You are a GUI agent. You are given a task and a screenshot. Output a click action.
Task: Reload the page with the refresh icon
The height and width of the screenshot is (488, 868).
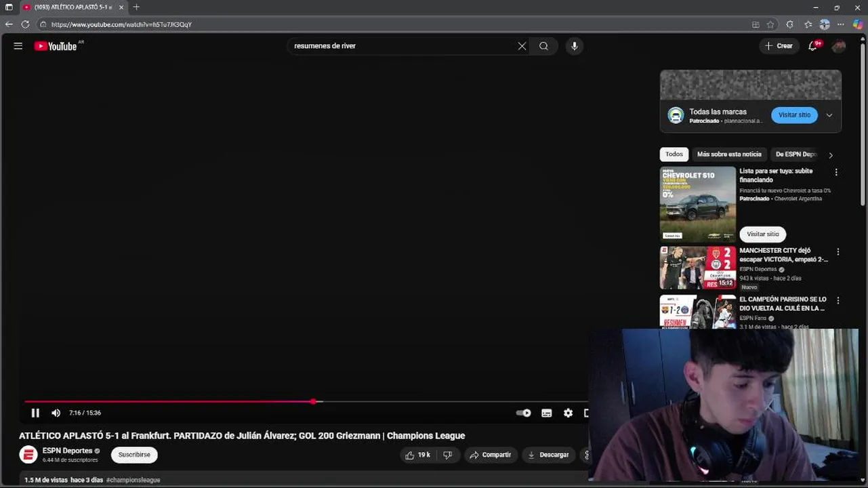pos(25,24)
